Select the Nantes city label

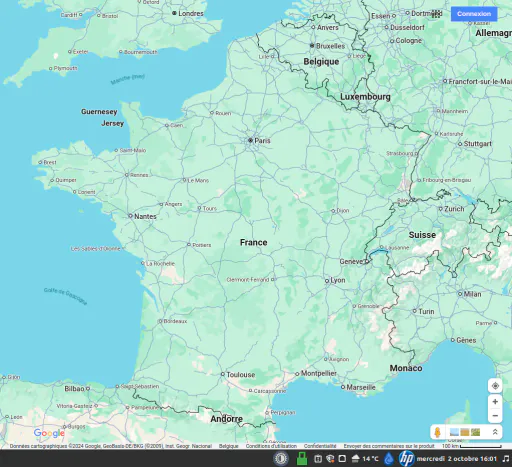pyautogui.click(x=145, y=216)
